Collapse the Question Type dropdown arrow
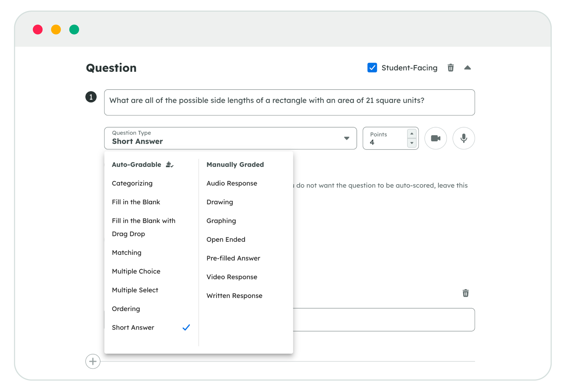 346,138
